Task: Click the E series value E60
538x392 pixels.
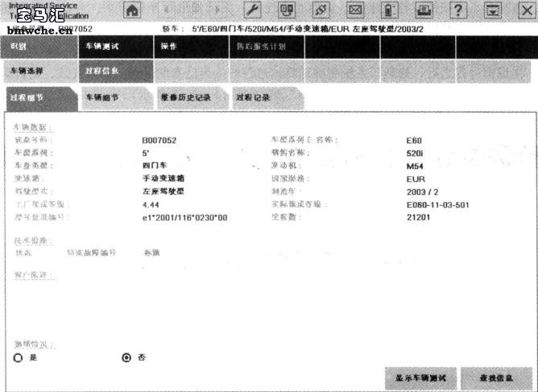Action: (414, 141)
